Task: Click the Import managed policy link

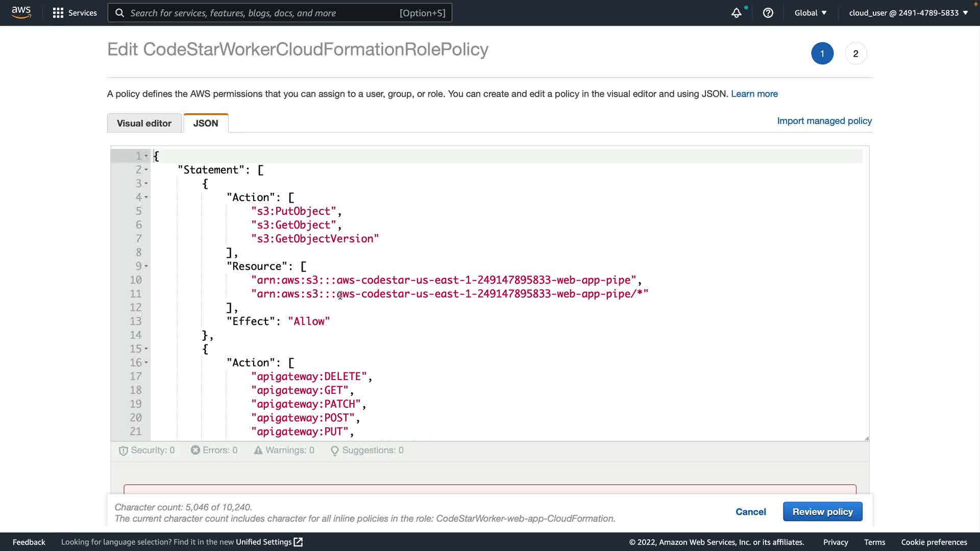Action: click(824, 121)
